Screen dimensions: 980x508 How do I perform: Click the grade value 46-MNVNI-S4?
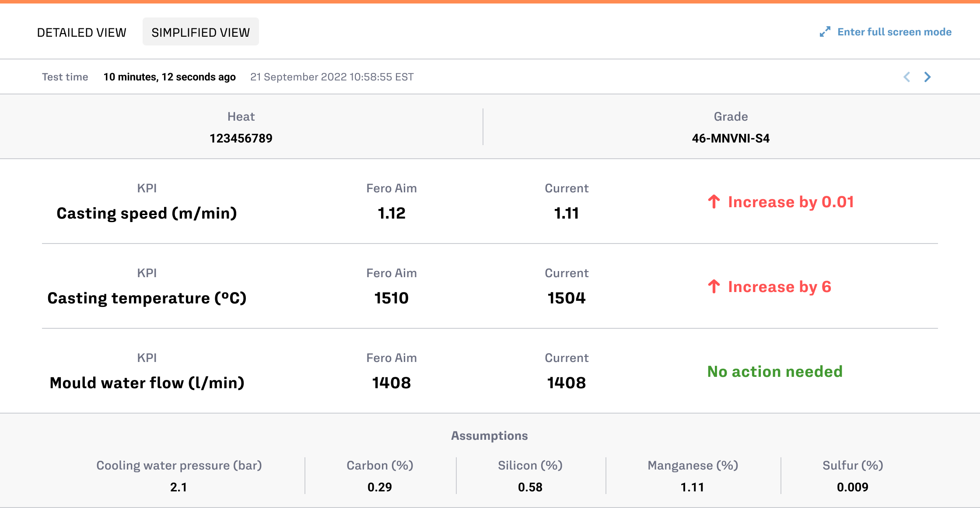pyautogui.click(x=731, y=138)
